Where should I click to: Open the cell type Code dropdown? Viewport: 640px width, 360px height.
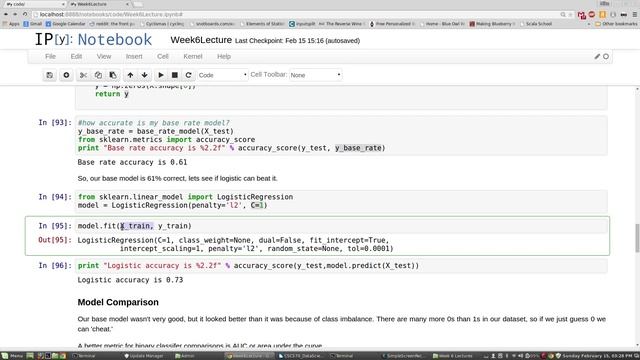tap(222, 75)
